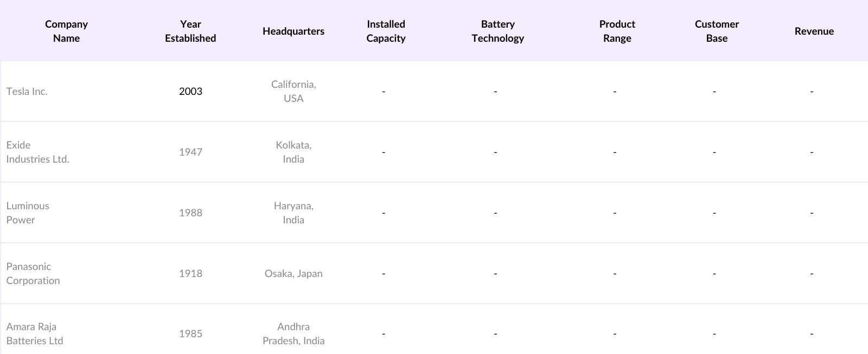Select the Haryana, India headquarters cell
Screen dimensions: 868x354
tap(293, 213)
